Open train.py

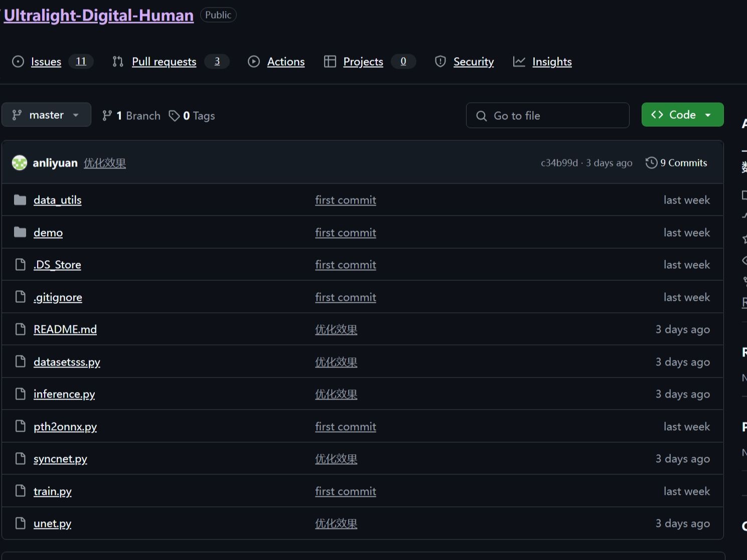(x=53, y=491)
